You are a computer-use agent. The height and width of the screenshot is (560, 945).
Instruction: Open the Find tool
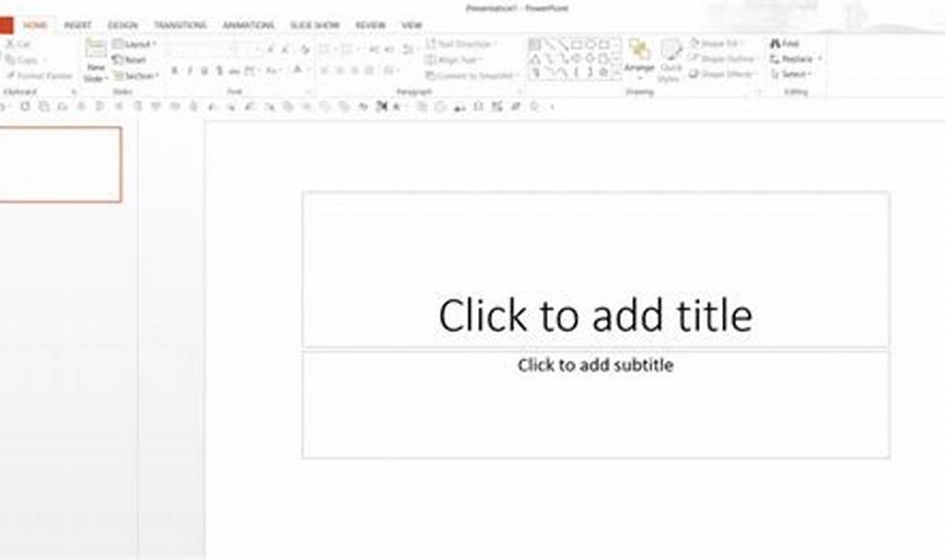click(784, 44)
